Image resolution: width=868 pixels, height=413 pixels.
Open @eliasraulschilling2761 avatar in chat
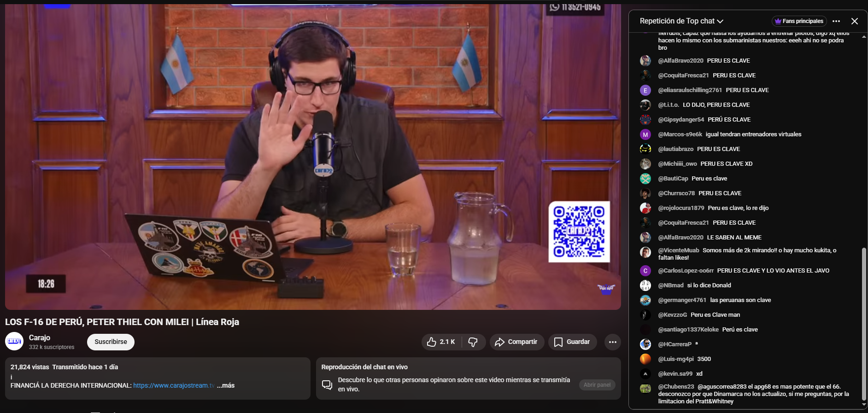[645, 90]
